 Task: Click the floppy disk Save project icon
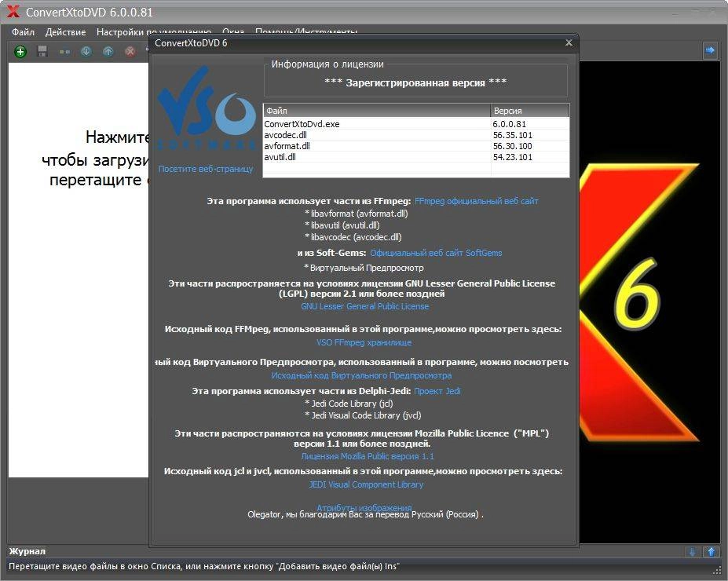tap(42, 52)
